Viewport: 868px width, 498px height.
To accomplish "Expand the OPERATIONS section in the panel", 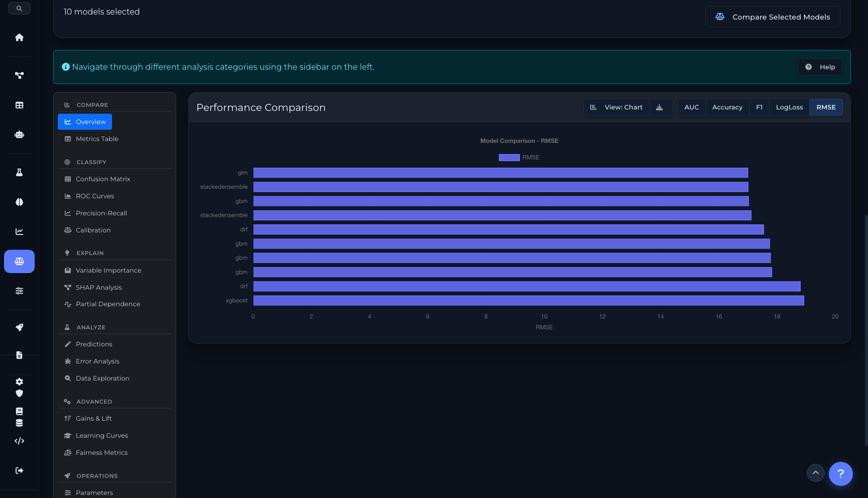I will pos(96,475).
